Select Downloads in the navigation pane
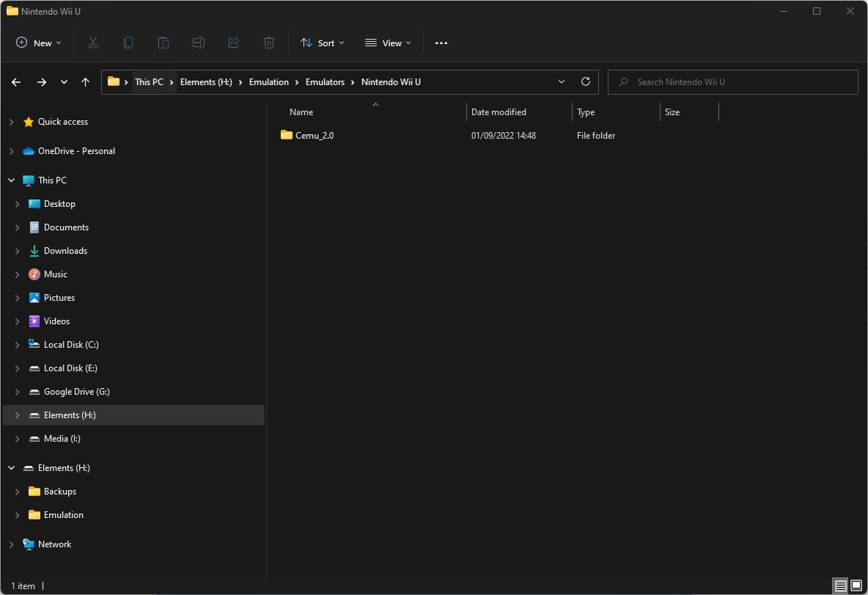This screenshot has height=595, width=868. 65,251
